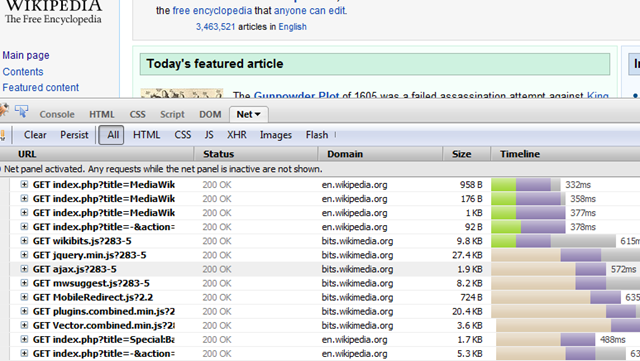
Task: Filter requests by JS type
Action: coord(209,135)
